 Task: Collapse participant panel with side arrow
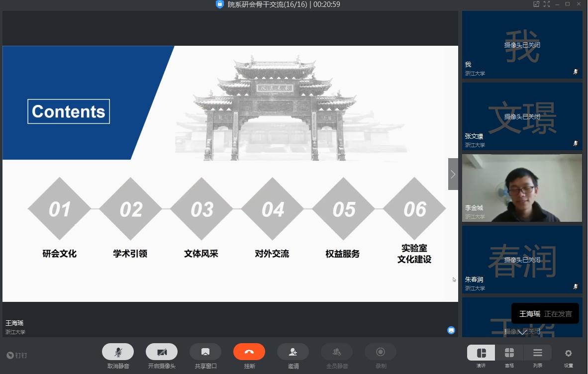pyautogui.click(x=453, y=174)
